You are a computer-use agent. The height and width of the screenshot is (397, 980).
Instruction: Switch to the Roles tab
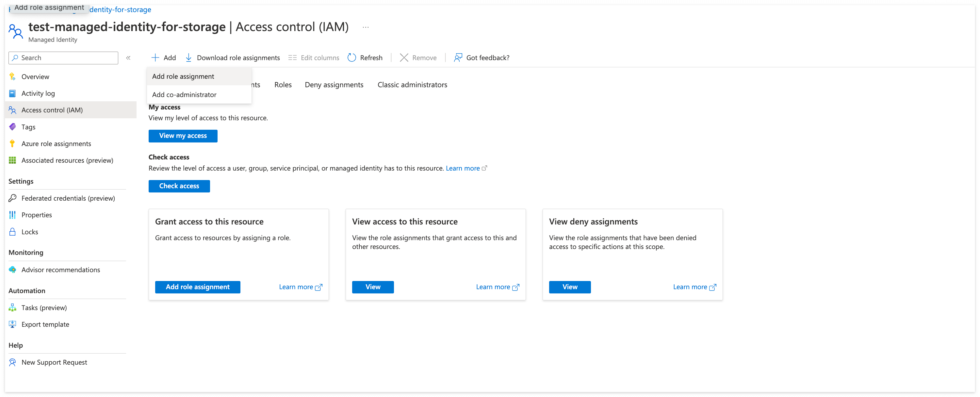tap(283, 85)
